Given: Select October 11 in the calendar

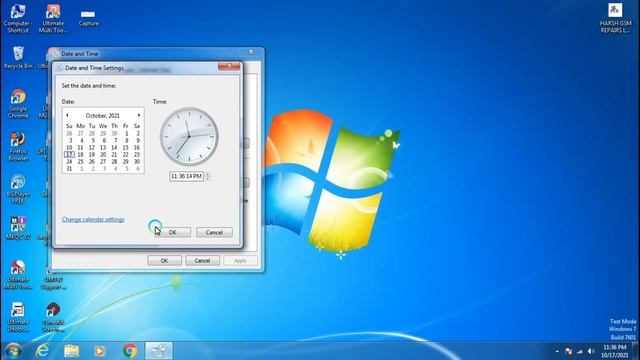Looking at the screenshot, I should [80, 148].
